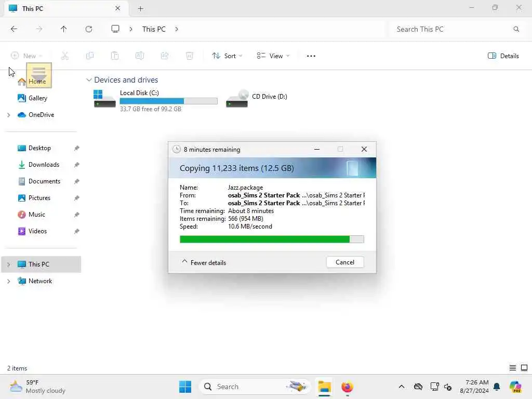Click the green copy progress bar
The width and height of the screenshot is (532, 399).
click(272, 240)
